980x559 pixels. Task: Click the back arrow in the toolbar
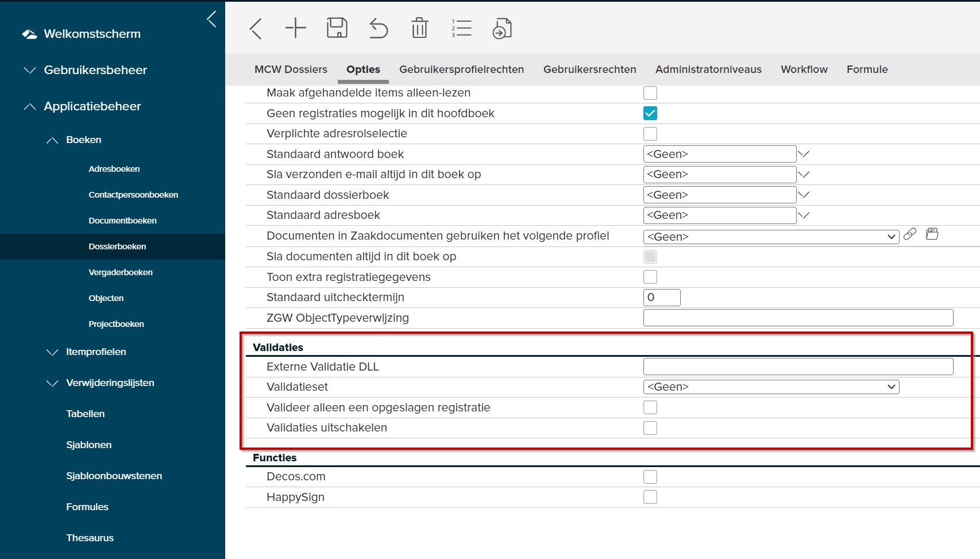(256, 28)
